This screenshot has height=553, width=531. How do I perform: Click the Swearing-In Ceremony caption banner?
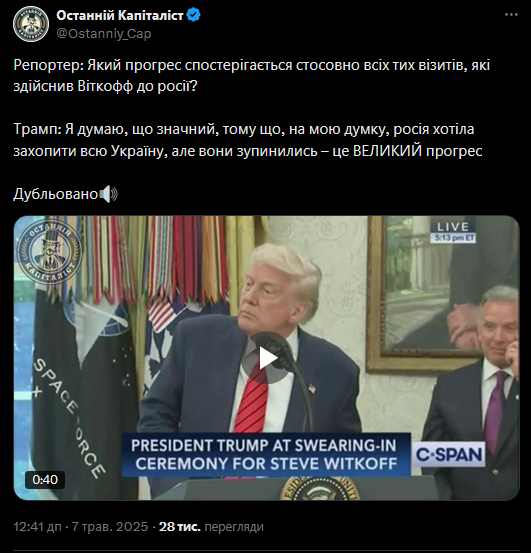(x=266, y=455)
